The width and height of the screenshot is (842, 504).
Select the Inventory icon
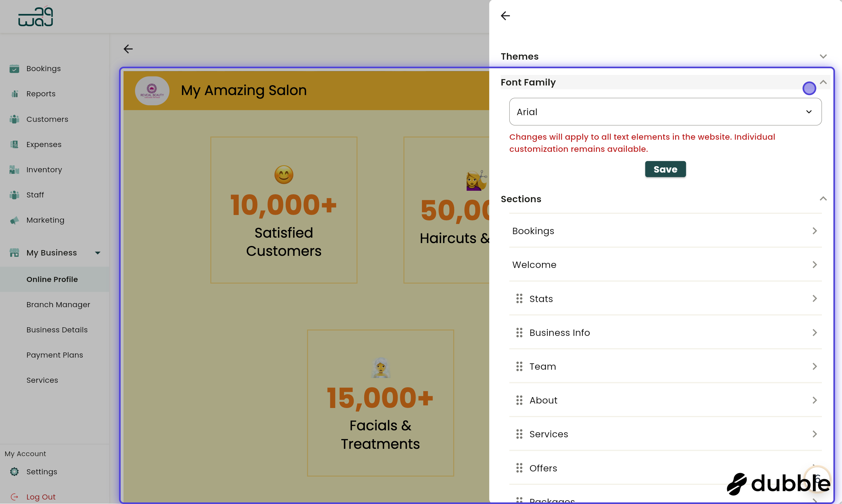[x=14, y=169]
